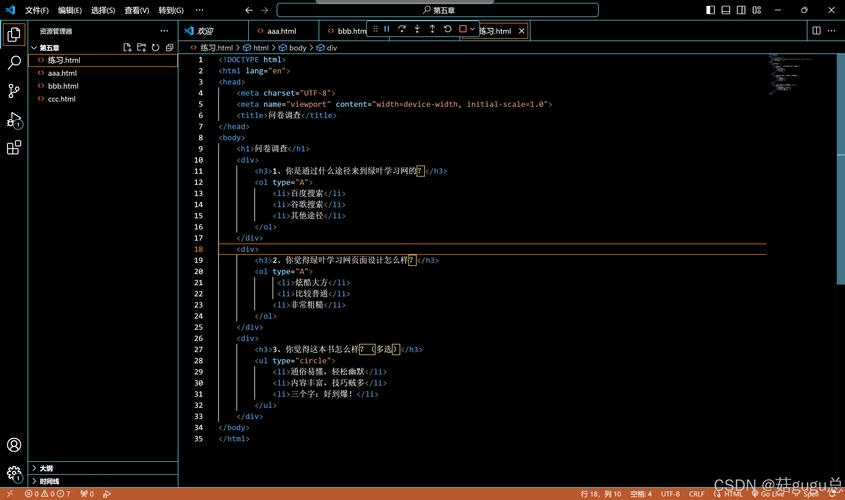Expand the 大纲 outline section
The height and width of the screenshot is (500, 845).
click(x=46, y=468)
